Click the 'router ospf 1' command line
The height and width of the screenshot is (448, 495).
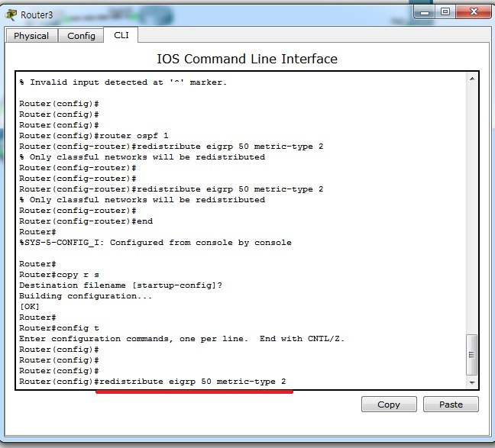click(x=94, y=136)
